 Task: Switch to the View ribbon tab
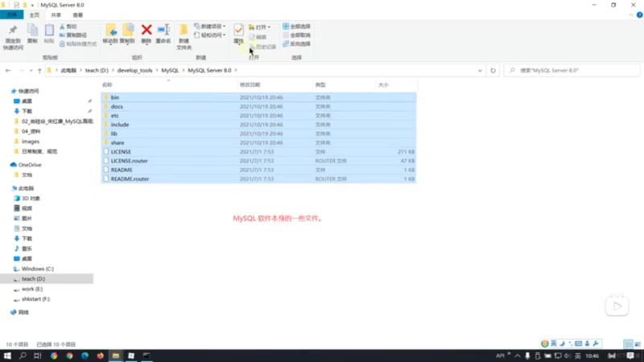[77, 14]
